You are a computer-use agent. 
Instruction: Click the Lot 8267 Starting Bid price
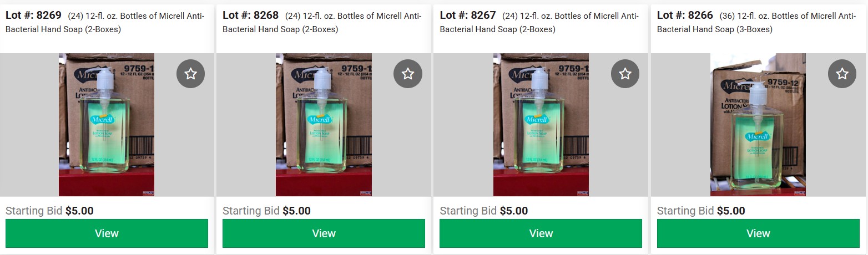(514, 211)
